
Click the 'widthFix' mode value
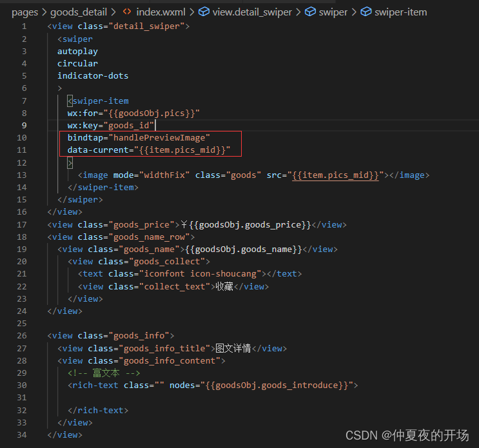(x=164, y=175)
